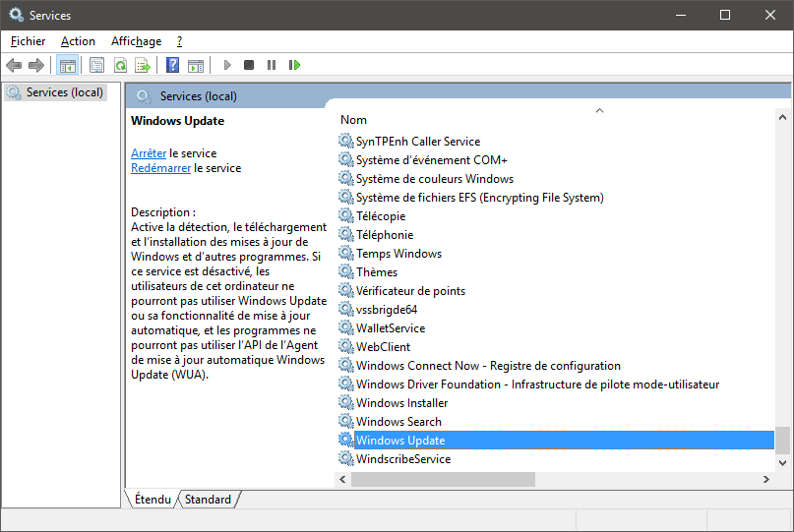Image resolution: width=794 pixels, height=532 pixels.
Task: Select Windows Driver Foundation service
Action: coord(537,384)
